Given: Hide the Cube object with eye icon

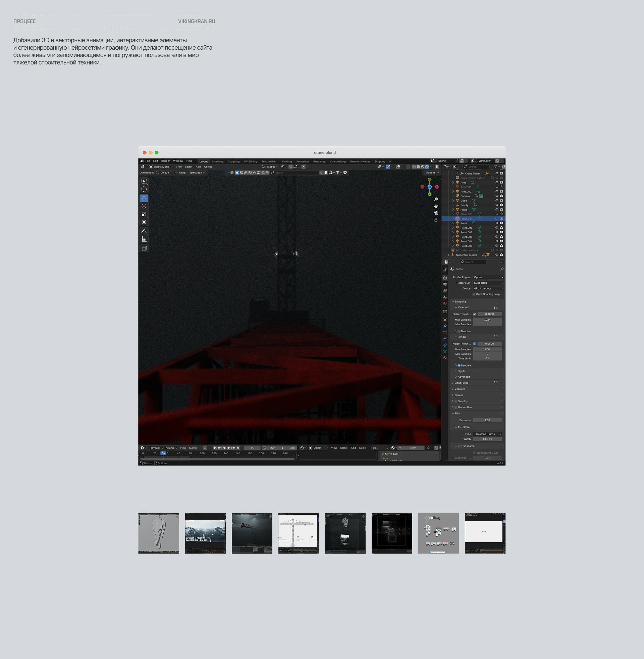Looking at the screenshot, I should pyautogui.click(x=497, y=200).
